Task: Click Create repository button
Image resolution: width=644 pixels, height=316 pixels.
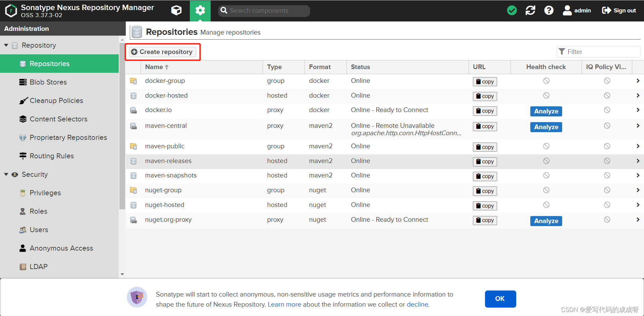Action: tap(162, 52)
